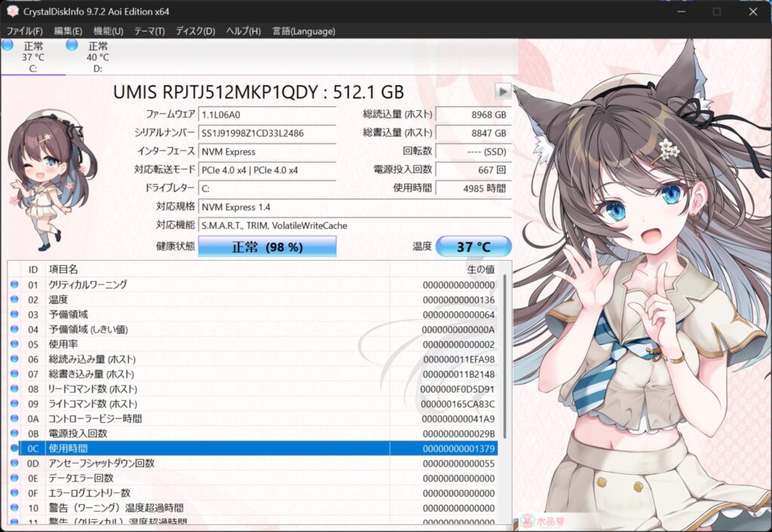Select the C: drive tab at 37 °C

click(33, 57)
